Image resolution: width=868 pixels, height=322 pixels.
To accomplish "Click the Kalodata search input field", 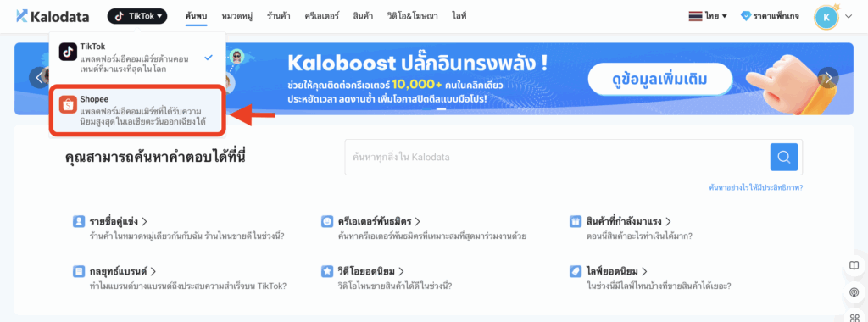I will tap(558, 157).
